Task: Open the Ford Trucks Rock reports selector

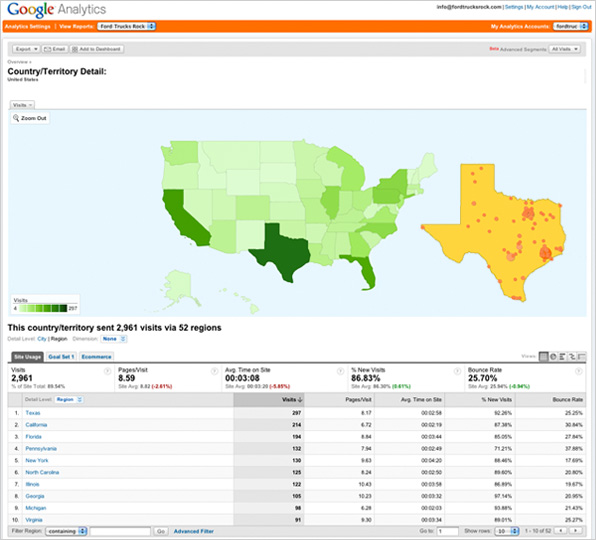Action: point(127,26)
